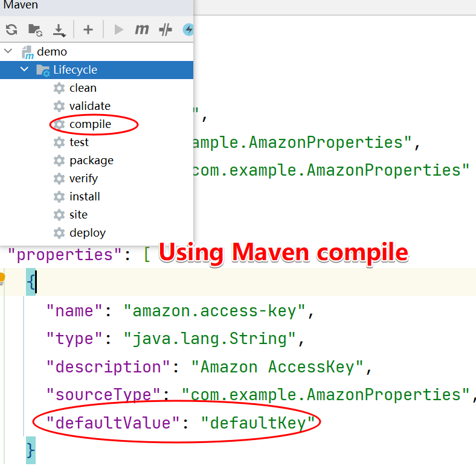The image size is (476, 469).
Task: Select the compile lifecycle phase
Action: tap(90, 124)
